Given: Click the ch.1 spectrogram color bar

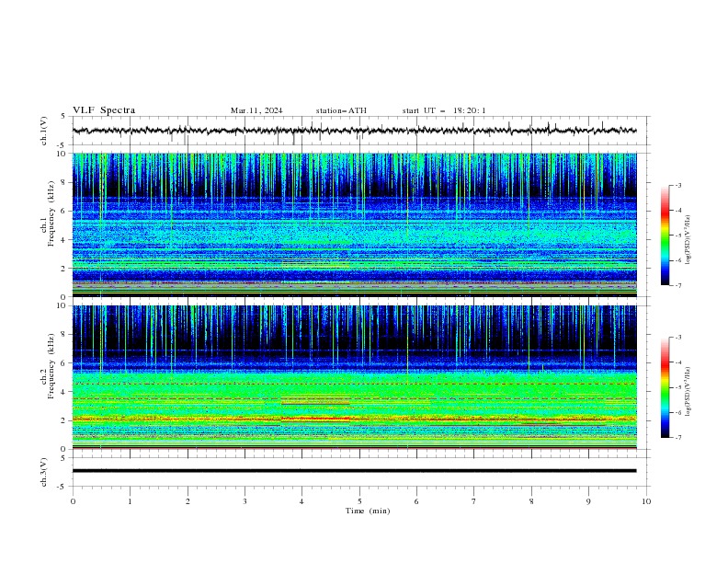Looking at the screenshot, I should pyautogui.click(x=665, y=236).
